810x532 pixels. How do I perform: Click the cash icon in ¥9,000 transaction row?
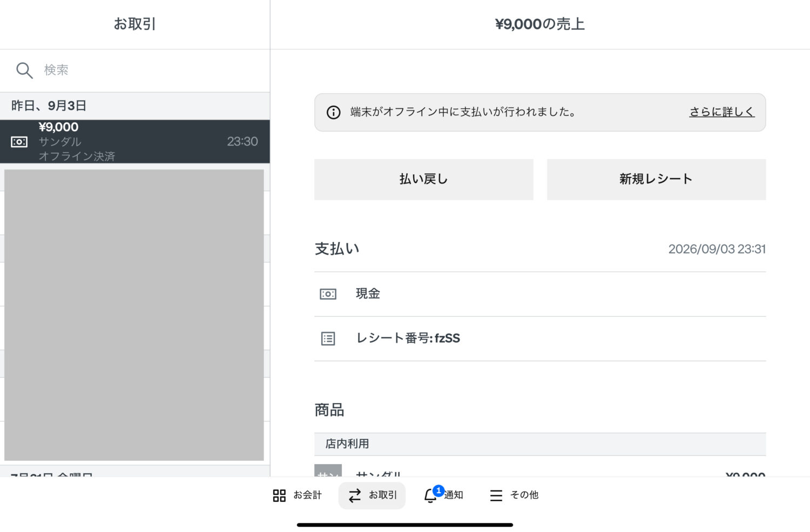(x=19, y=142)
